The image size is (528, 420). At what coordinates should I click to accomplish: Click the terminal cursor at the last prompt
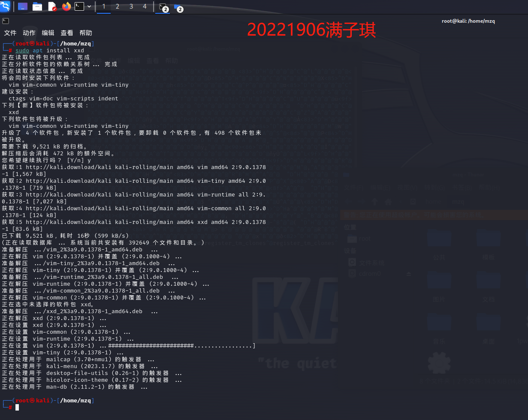coord(17,407)
